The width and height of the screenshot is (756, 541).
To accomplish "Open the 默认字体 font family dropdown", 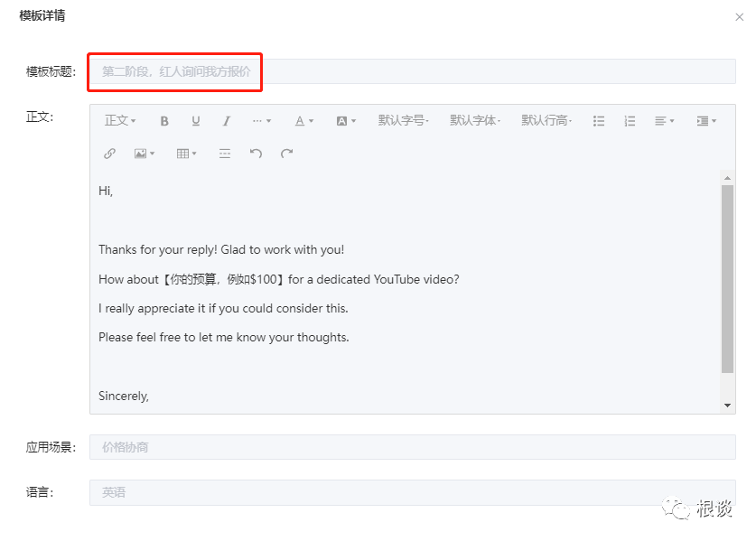I will [x=475, y=120].
